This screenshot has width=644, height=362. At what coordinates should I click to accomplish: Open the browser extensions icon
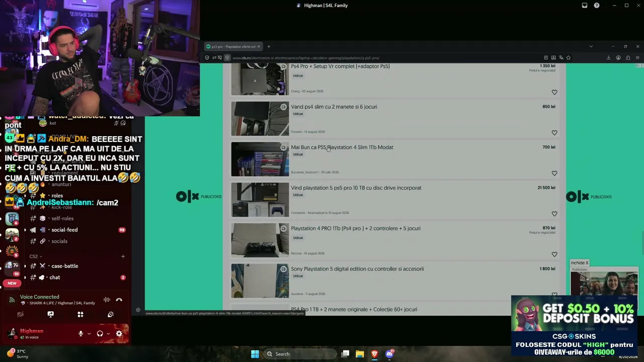tap(628, 58)
